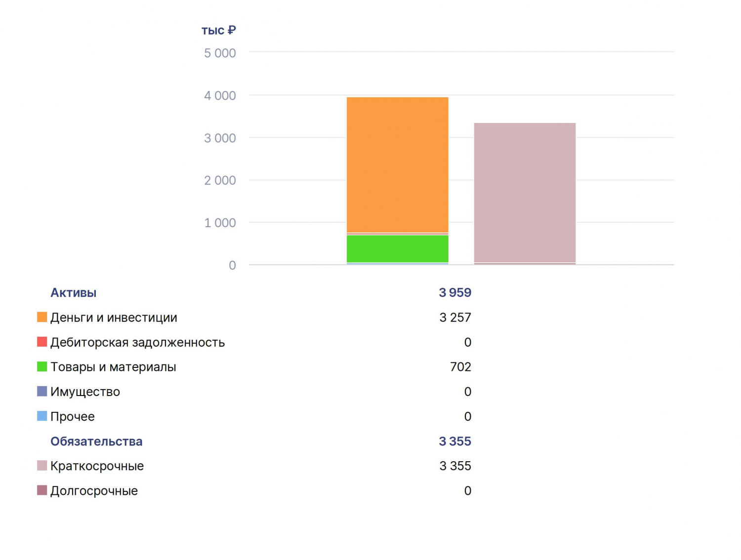Click the Обязательства total value 3 355
This screenshot has height=560, width=741.
click(x=455, y=441)
